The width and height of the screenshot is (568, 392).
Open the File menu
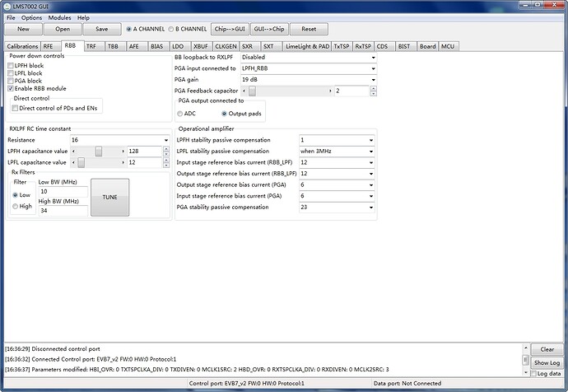point(11,18)
